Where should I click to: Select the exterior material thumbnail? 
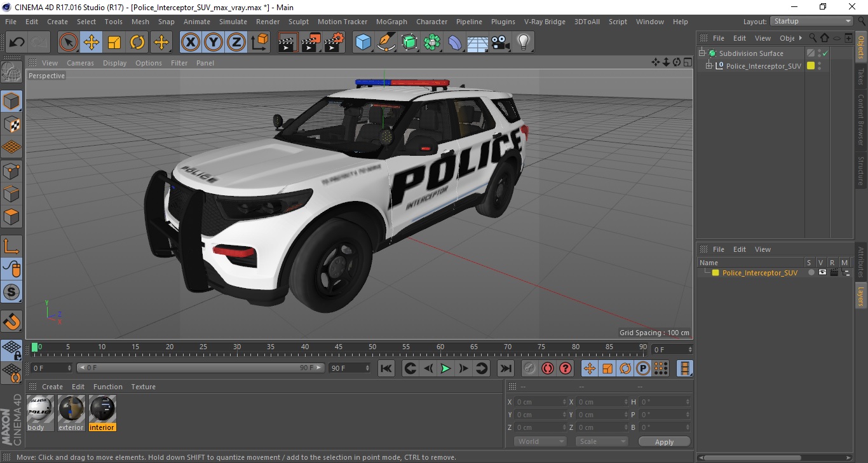coord(71,410)
